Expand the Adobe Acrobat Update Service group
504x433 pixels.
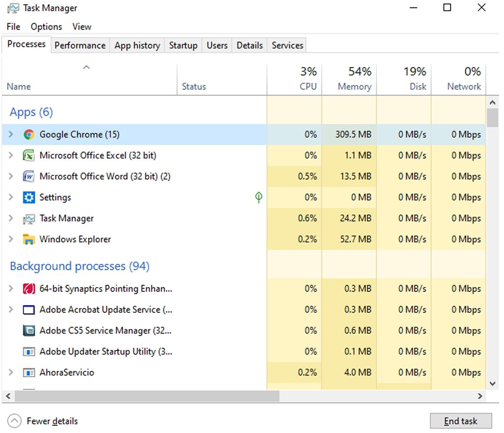(x=11, y=309)
